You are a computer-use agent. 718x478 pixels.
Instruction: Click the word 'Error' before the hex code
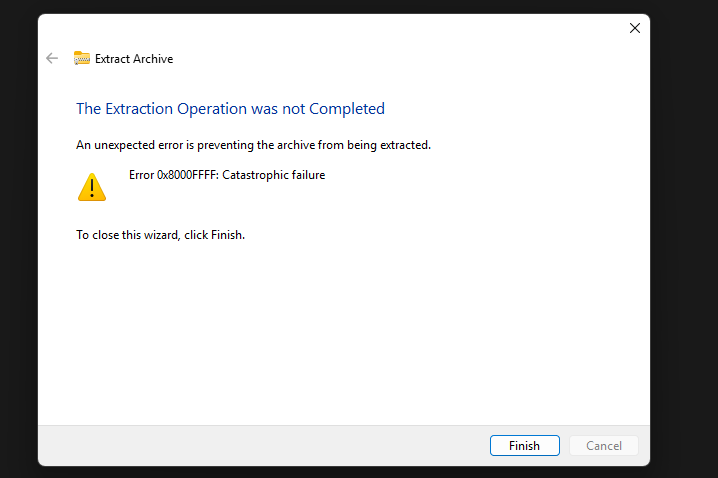point(141,175)
